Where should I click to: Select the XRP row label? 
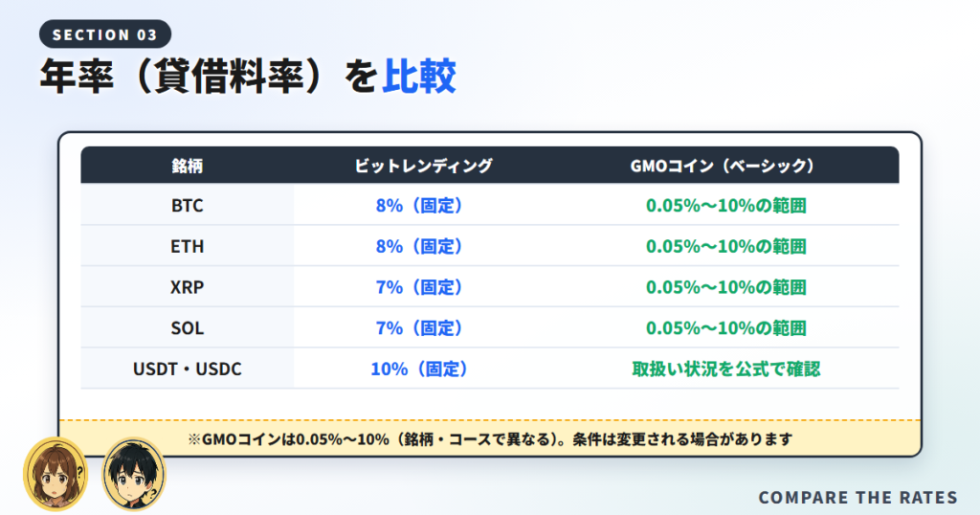coord(187,287)
